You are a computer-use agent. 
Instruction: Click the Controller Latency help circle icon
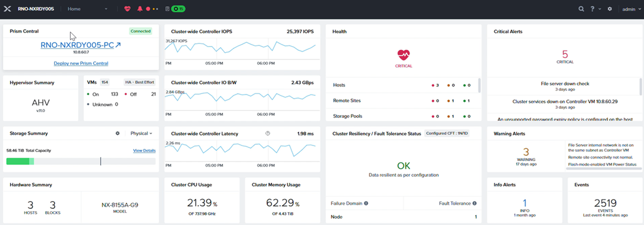coord(268,133)
